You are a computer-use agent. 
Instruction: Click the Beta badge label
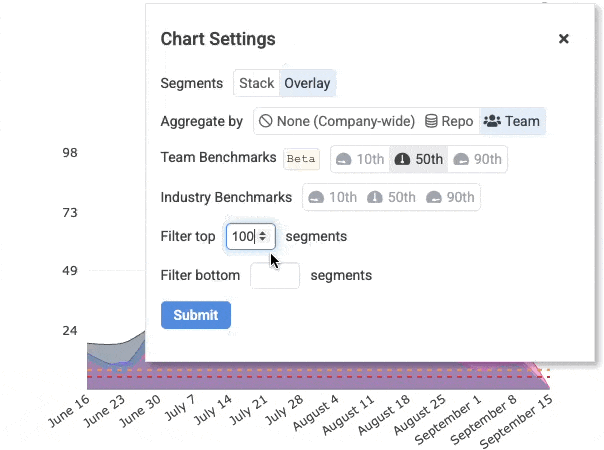[301, 159]
